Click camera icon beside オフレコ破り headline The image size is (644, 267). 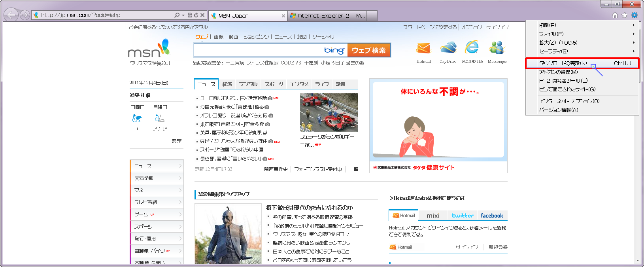point(271,116)
